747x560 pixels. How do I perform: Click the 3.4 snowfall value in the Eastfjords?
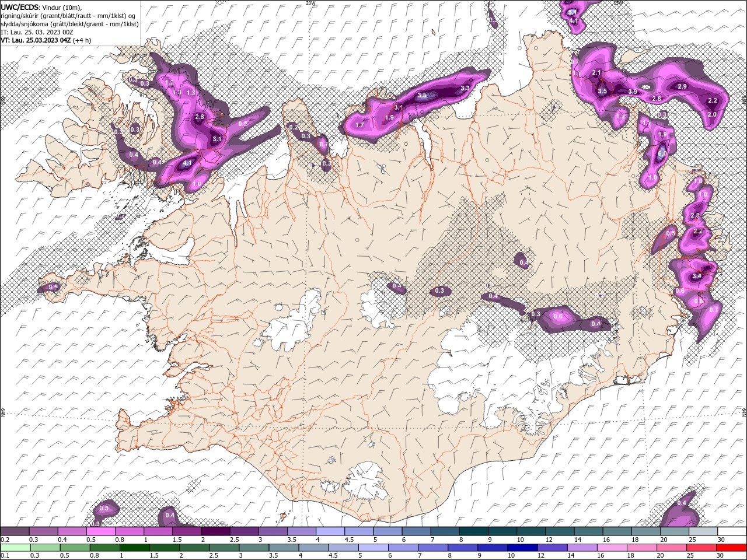tap(696, 276)
